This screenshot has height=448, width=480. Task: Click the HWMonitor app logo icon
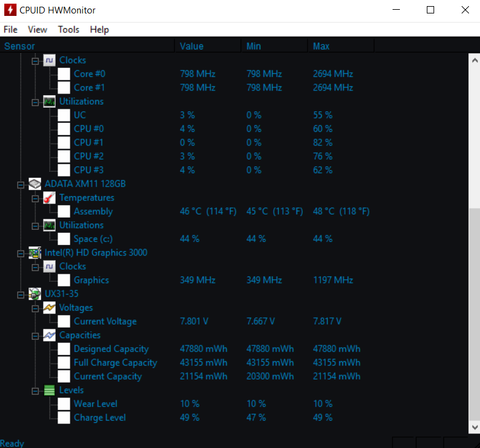click(x=10, y=10)
